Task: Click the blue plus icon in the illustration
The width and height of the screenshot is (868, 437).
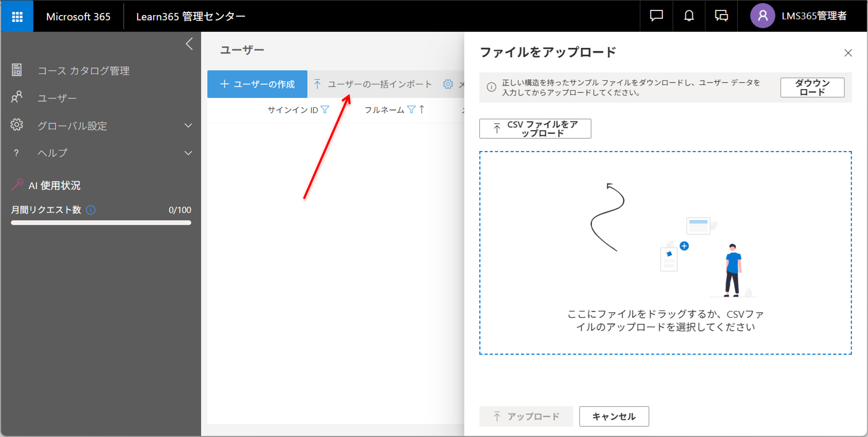Action: [x=684, y=246]
